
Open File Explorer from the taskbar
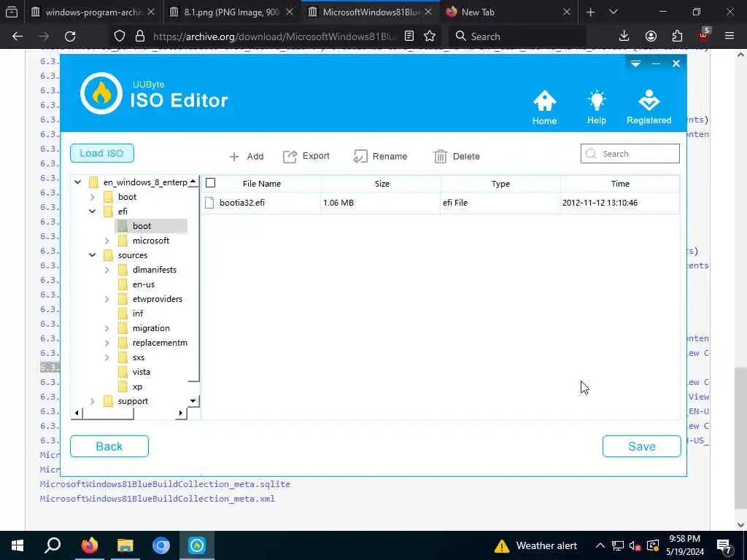(125, 545)
